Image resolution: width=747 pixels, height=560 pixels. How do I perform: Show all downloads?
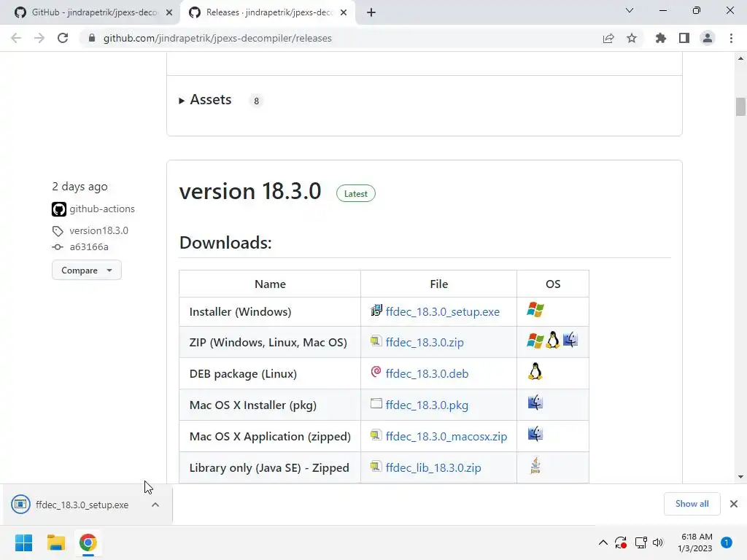(692, 504)
